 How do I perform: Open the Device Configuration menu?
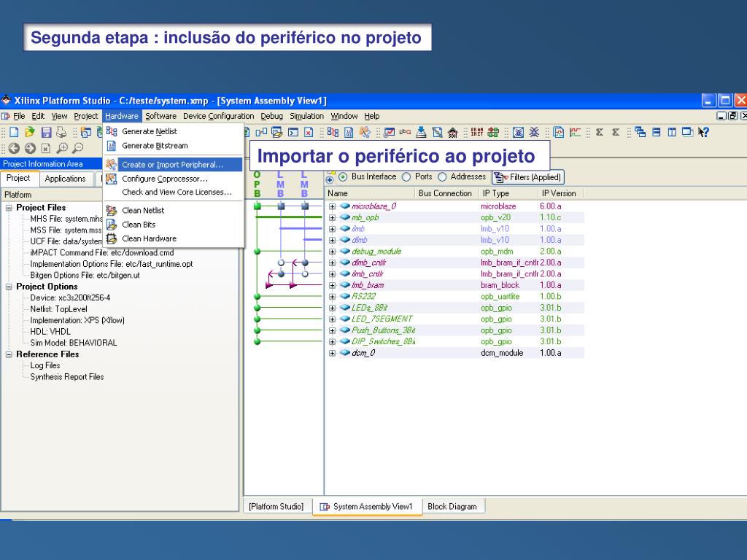click(218, 116)
